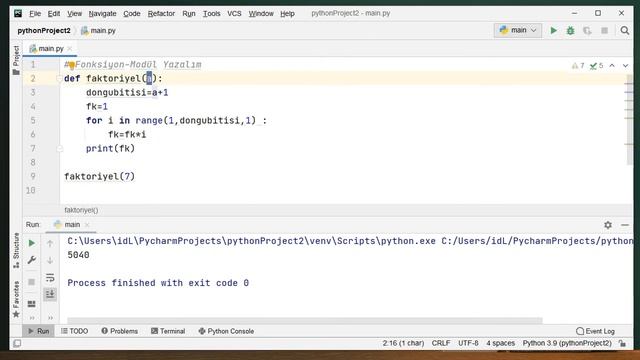Viewport: 640px width, 360px height.
Task: Open Search Everywhere magnifier
Action: (x=624, y=31)
